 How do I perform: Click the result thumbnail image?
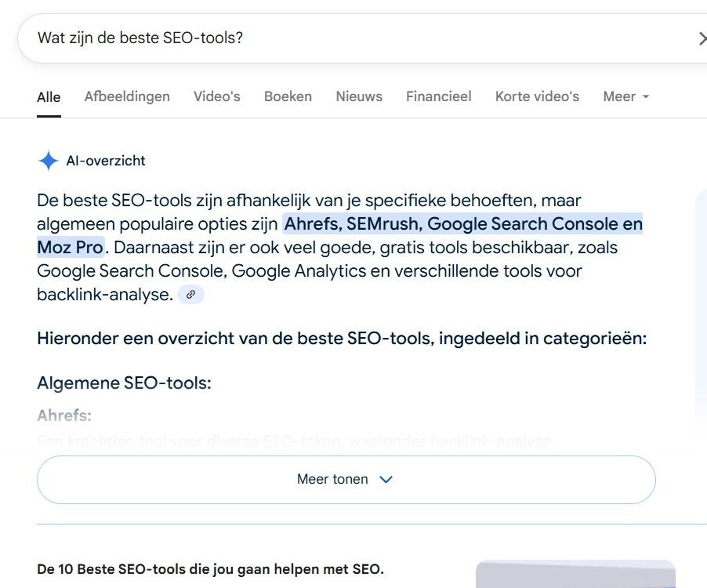[575, 574]
